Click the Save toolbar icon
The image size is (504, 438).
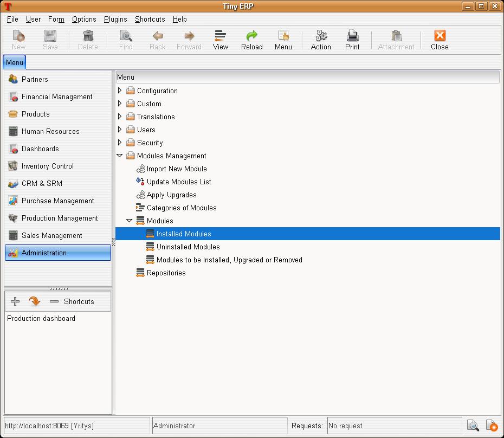click(50, 36)
